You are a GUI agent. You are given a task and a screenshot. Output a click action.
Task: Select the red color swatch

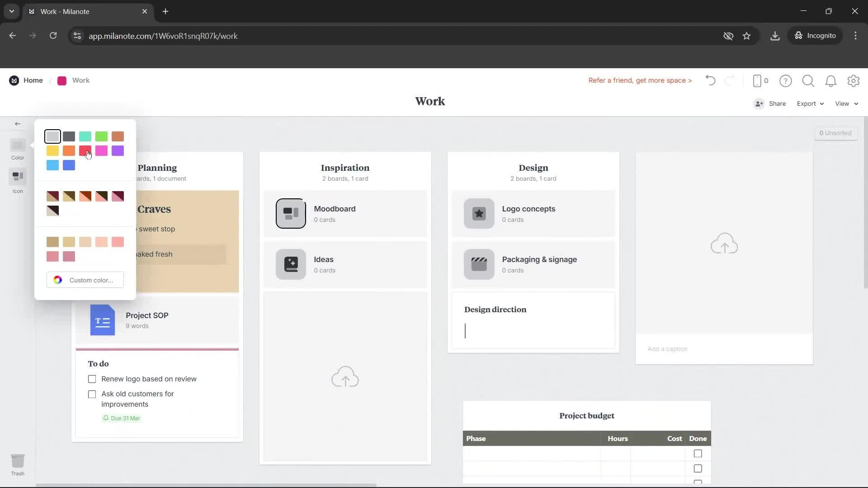85,151
